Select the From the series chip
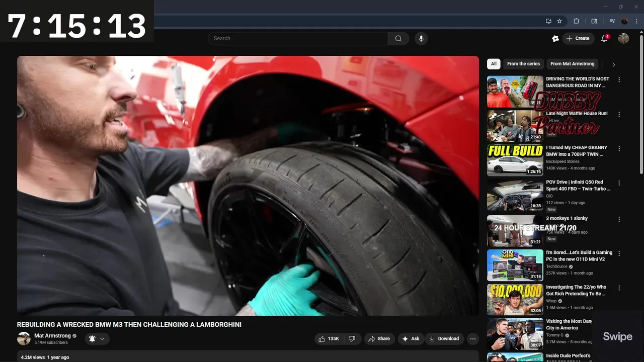Image resolution: width=644 pixels, height=362 pixels. (x=523, y=64)
